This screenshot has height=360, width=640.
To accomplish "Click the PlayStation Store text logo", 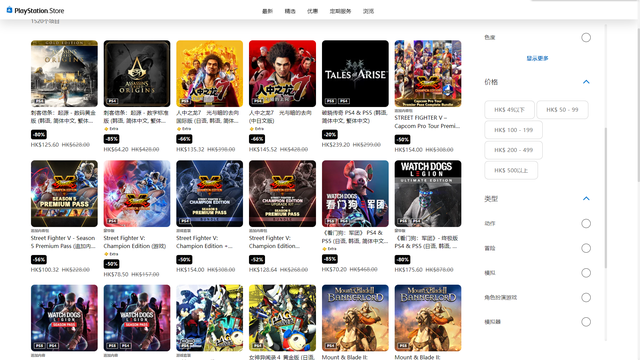I will (x=39, y=11).
